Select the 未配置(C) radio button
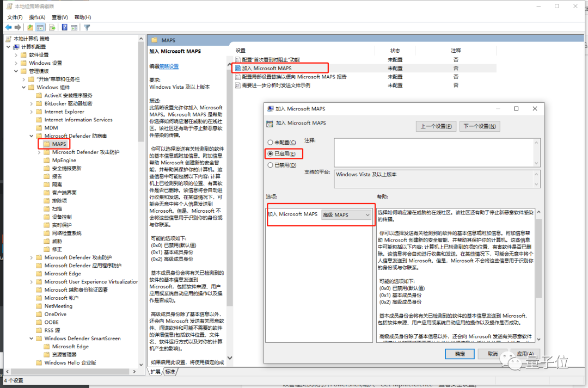The width and height of the screenshot is (588, 388). tap(270, 143)
